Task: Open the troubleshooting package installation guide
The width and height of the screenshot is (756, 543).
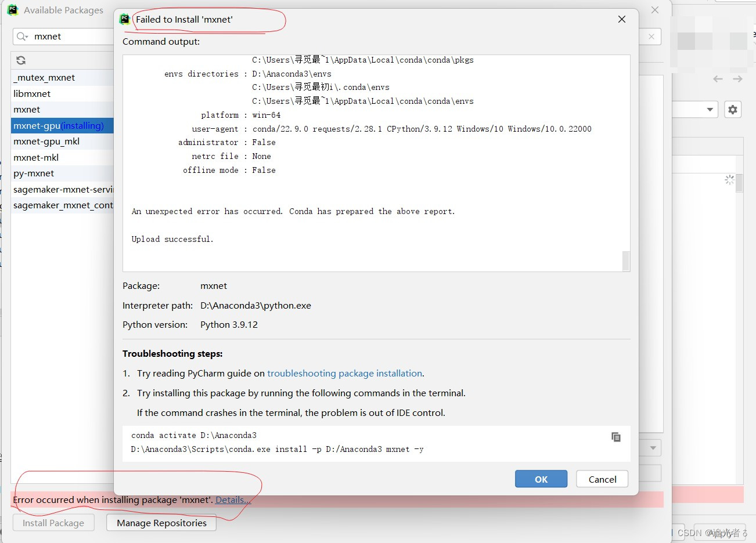Action: [x=345, y=373]
